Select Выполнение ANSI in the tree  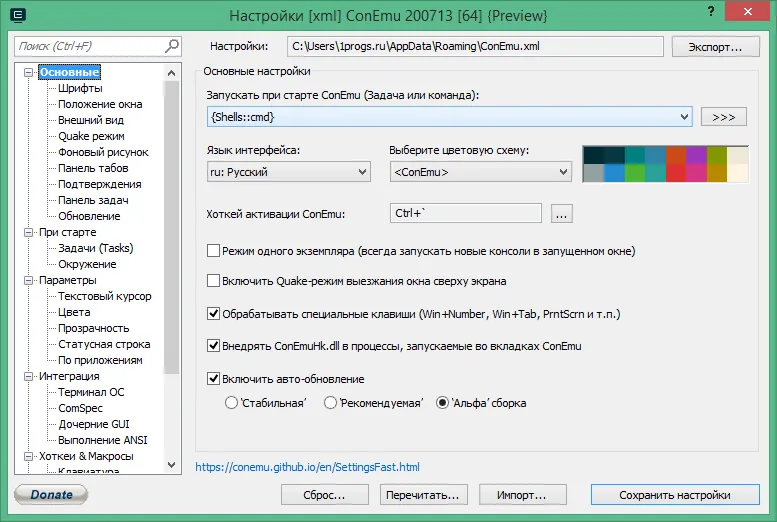(103, 440)
